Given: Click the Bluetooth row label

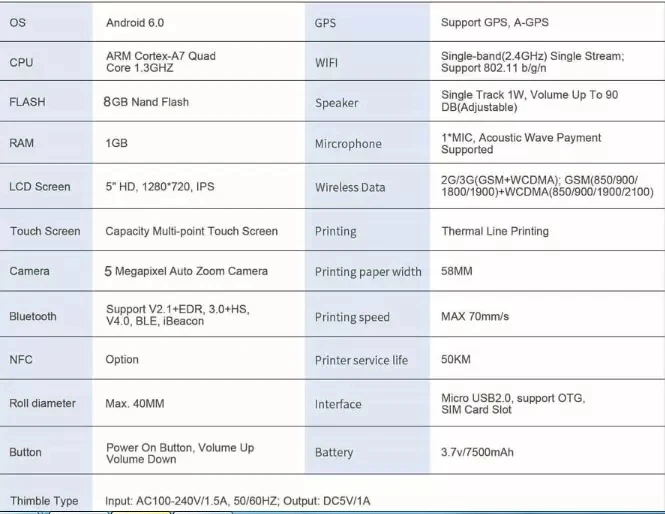Looking at the screenshot, I should click(x=33, y=317).
